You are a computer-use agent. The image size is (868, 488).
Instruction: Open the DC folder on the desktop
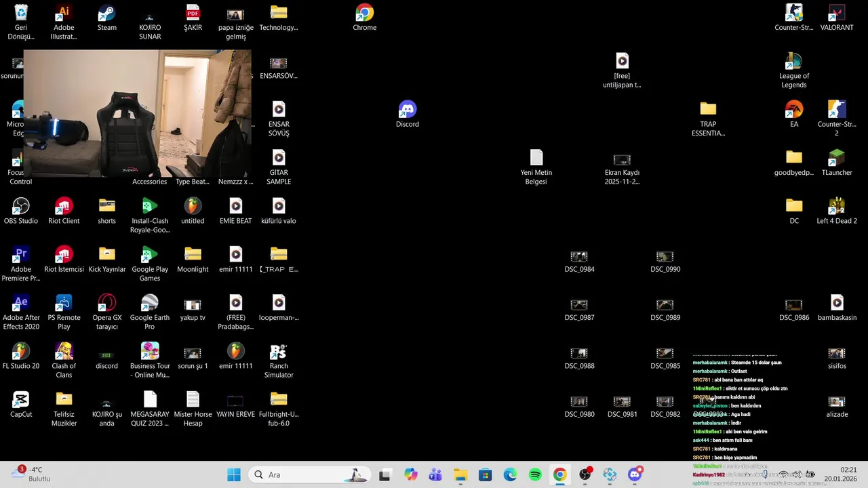click(x=794, y=210)
